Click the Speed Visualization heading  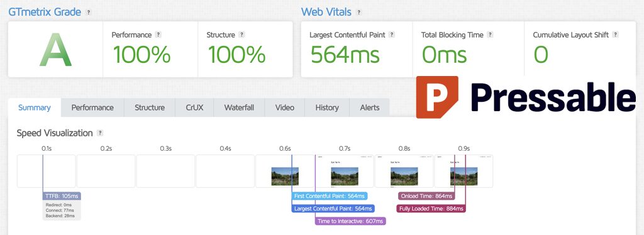point(55,133)
